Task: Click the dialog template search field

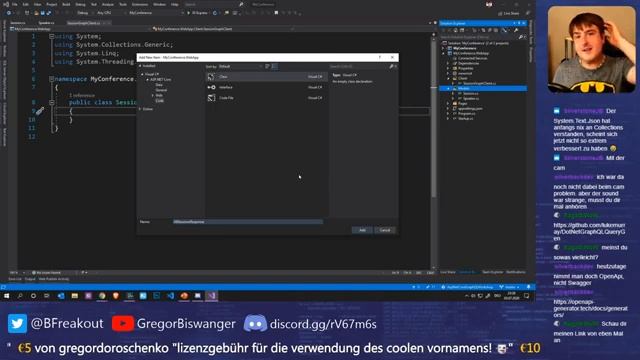Action: click(359, 66)
